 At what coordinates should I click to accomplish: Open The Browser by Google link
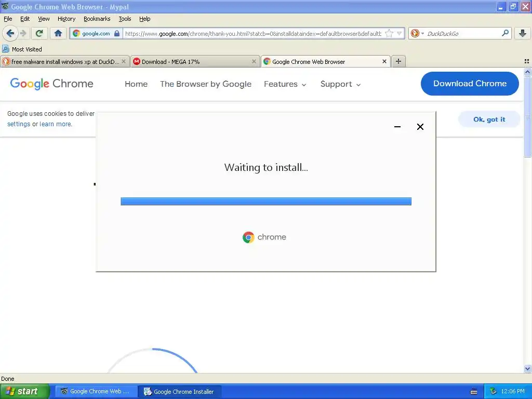(x=206, y=84)
